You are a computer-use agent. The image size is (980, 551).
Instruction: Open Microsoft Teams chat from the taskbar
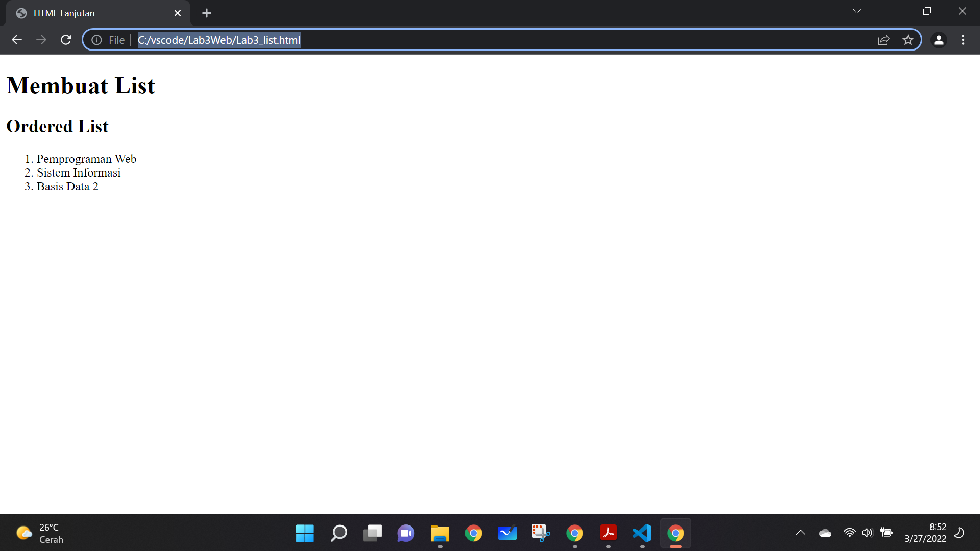(x=406, y=533)
